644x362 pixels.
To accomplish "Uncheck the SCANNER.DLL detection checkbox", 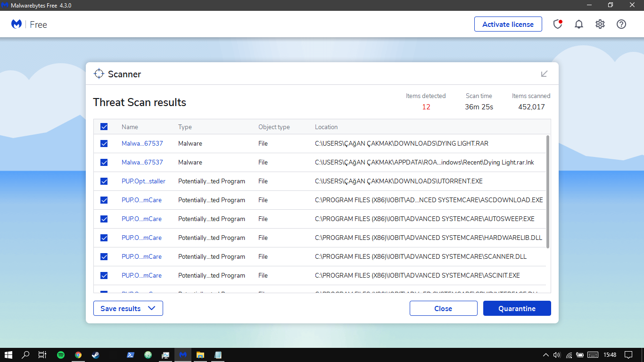I will pyautogui.click(x=104, y=256).
